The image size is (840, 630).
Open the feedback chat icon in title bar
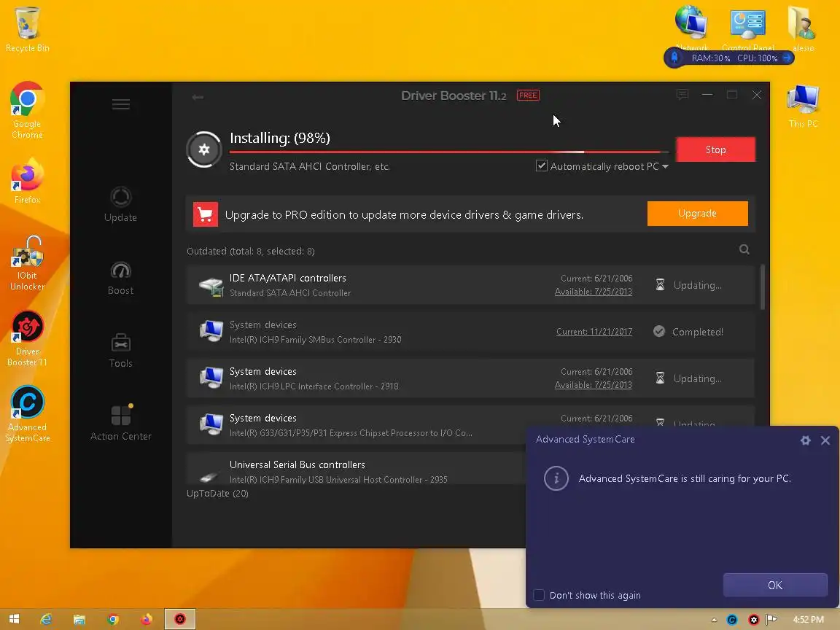(x=682, y=95)
